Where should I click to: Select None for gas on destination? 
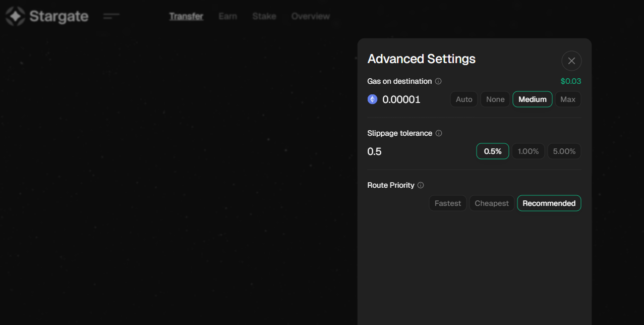coord(495,99)
